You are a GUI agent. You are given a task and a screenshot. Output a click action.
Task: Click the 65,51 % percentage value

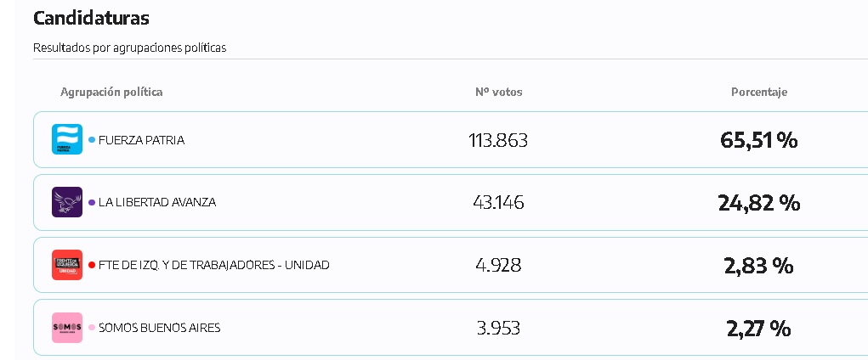point(759,140)
